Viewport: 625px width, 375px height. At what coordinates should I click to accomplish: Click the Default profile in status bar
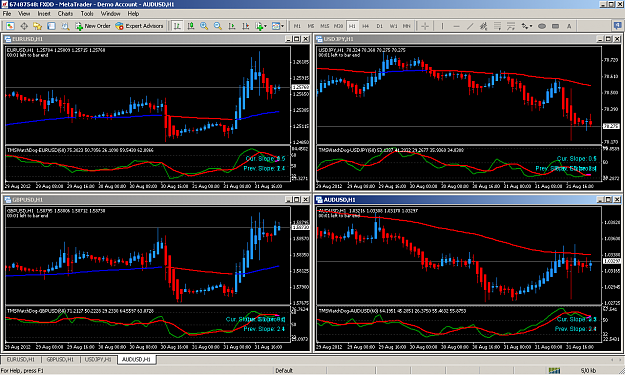point(284,371)
